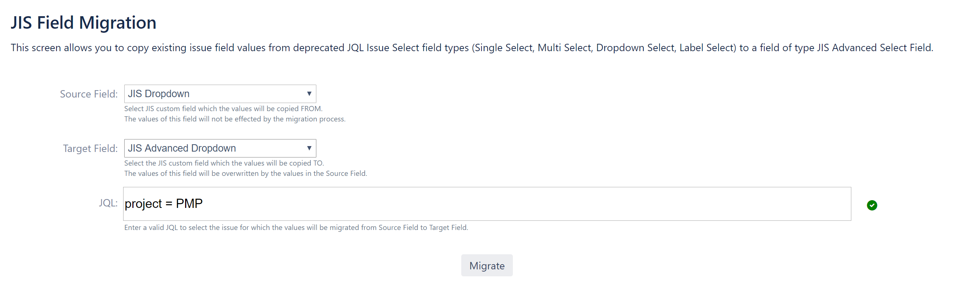The height and width of the screenshot is (294, 980).
Task: Expand the Source Field dropdown arrow
Action: coord(309,93)
